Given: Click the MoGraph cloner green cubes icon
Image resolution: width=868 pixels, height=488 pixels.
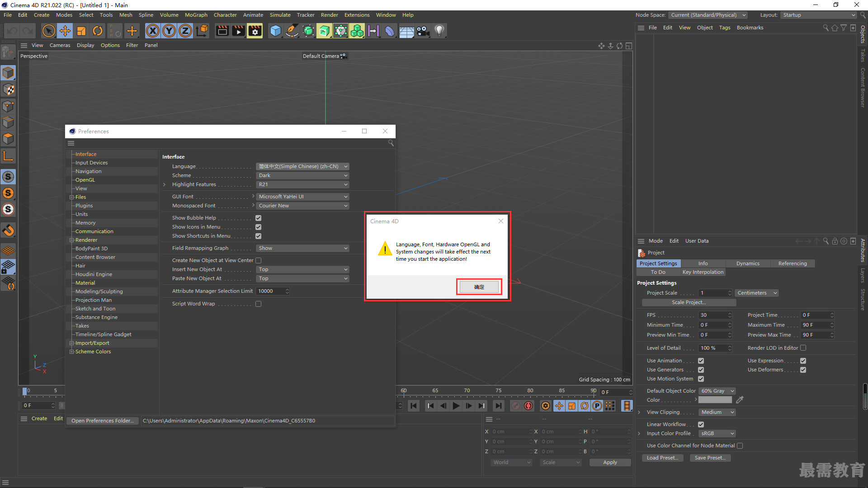Looking at the screenshot, I should coord(357,31).
